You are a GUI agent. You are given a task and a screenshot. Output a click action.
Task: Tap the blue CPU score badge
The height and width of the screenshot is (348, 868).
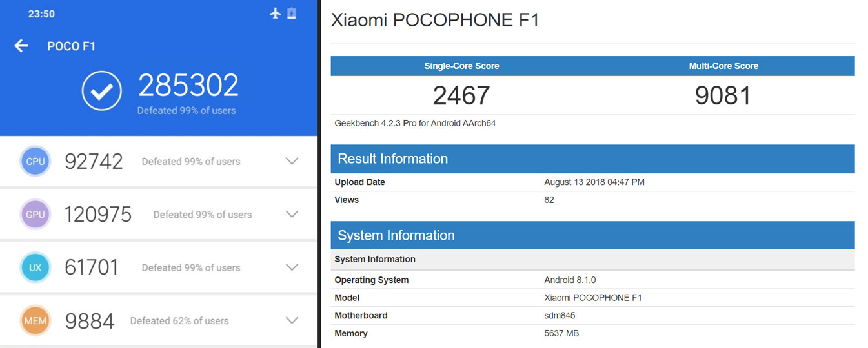point(35,162)
